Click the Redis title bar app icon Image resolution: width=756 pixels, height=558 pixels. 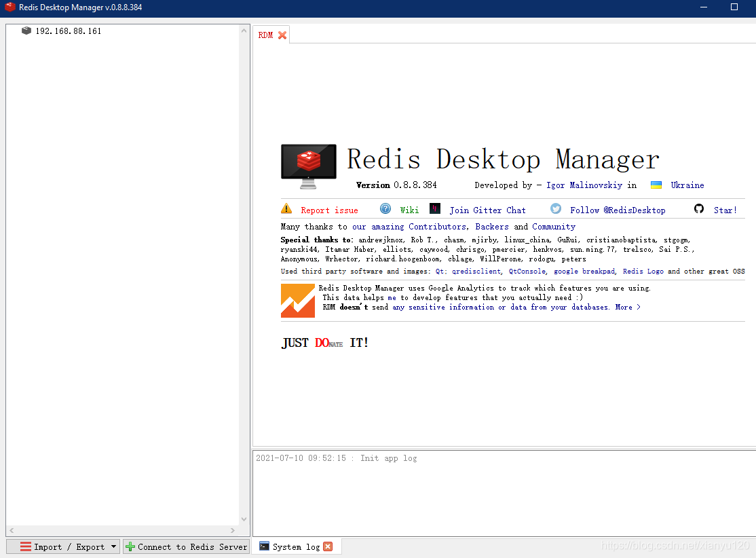pyautogui.click(x=10, y=7)
